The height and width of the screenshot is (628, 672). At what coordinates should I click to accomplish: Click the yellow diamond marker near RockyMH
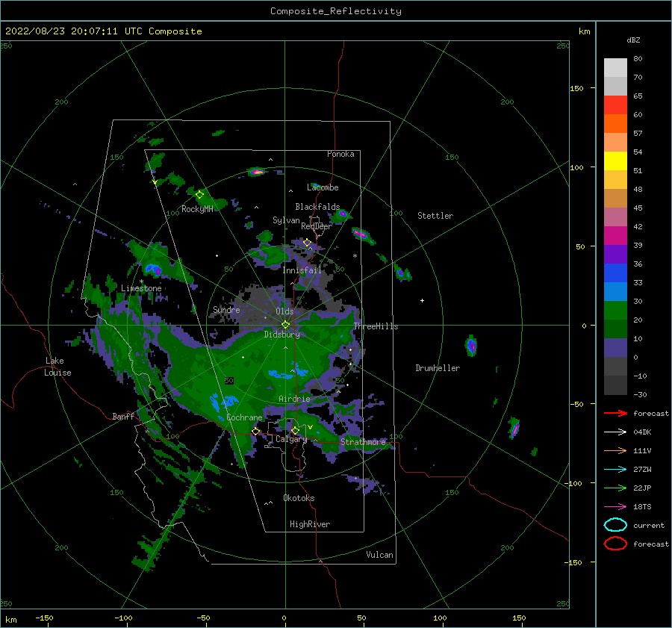pyautogui.click(x=199, y=195)
